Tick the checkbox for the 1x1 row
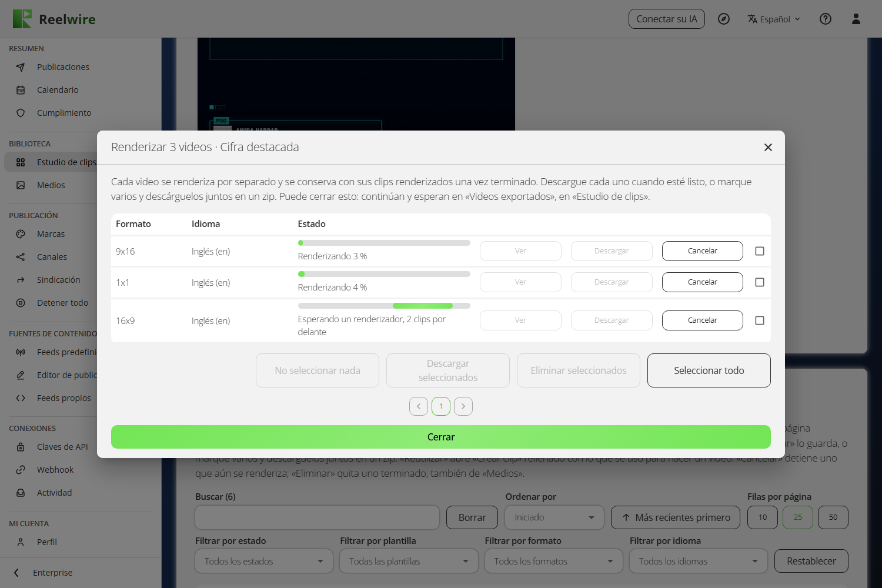The height and width of the screenshot is (588, 882). coord(760,282)
